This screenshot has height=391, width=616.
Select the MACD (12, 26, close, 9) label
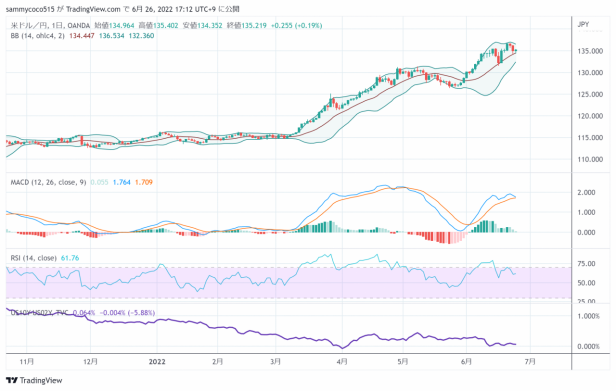pyautogui.click(x=48, y=182)
